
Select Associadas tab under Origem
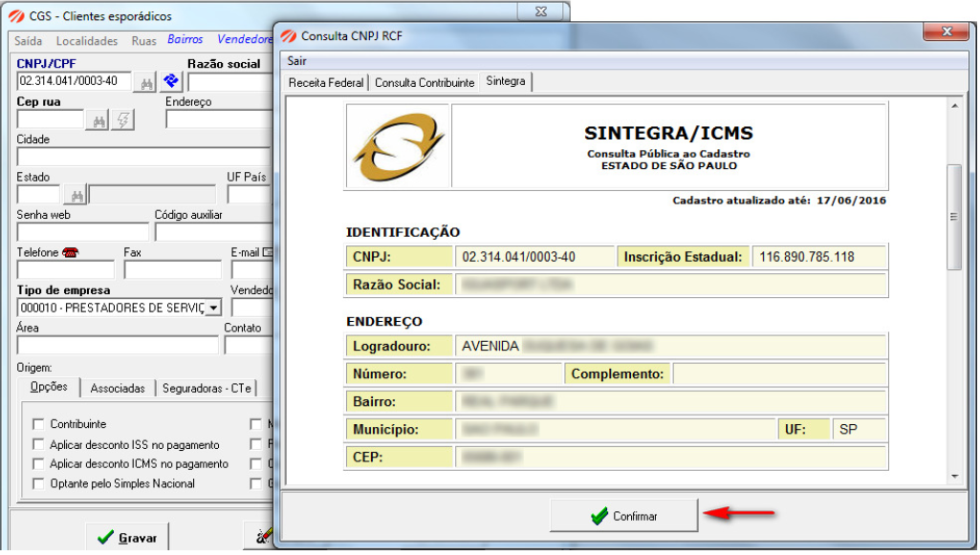coord(118,389)
